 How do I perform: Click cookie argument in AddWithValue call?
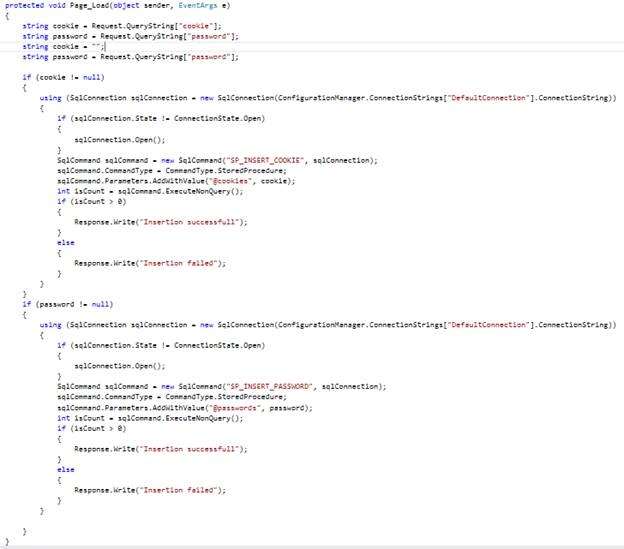pyautogui.click(x=274, y=181)
